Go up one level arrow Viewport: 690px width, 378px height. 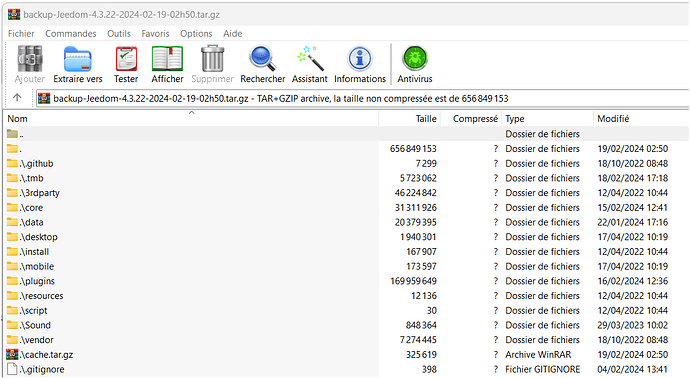[x=17, y=98]
